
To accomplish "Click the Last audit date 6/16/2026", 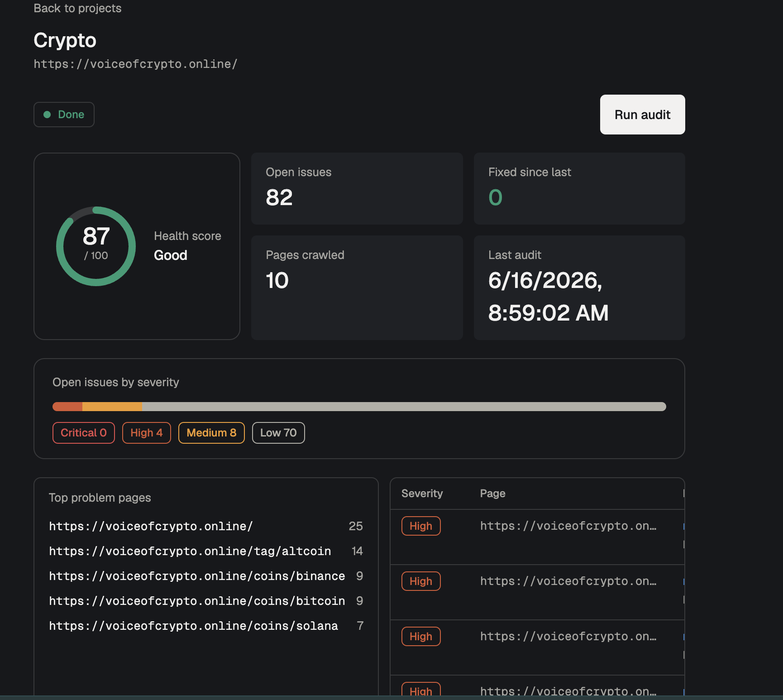I will (549, 297).
